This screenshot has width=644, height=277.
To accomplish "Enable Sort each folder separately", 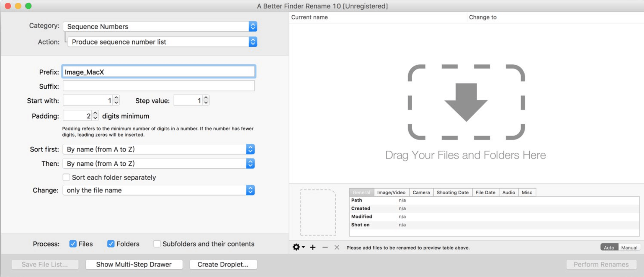I will pyautogui.click(x=66, y=177).
